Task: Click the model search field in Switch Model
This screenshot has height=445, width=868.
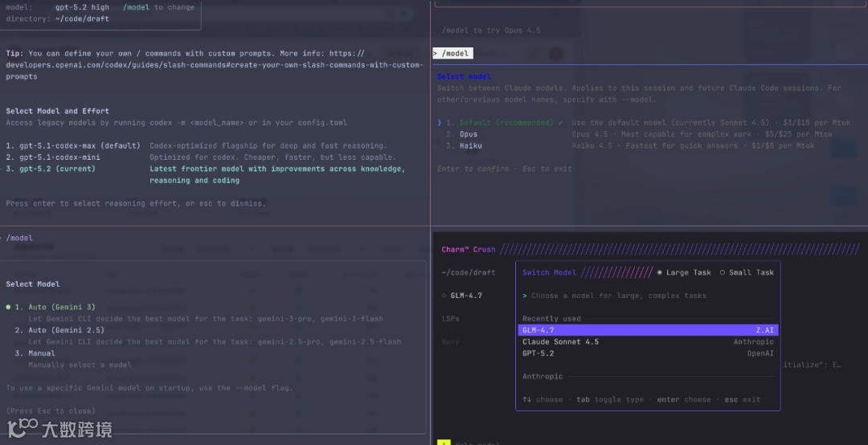Action: (x=649, y=296)
